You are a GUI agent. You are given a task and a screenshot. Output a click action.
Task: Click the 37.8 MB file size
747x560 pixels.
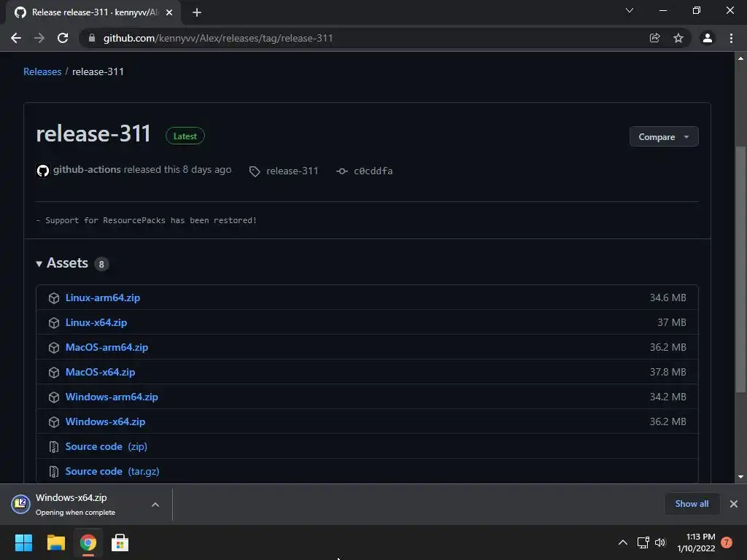[x=668, y=372]
